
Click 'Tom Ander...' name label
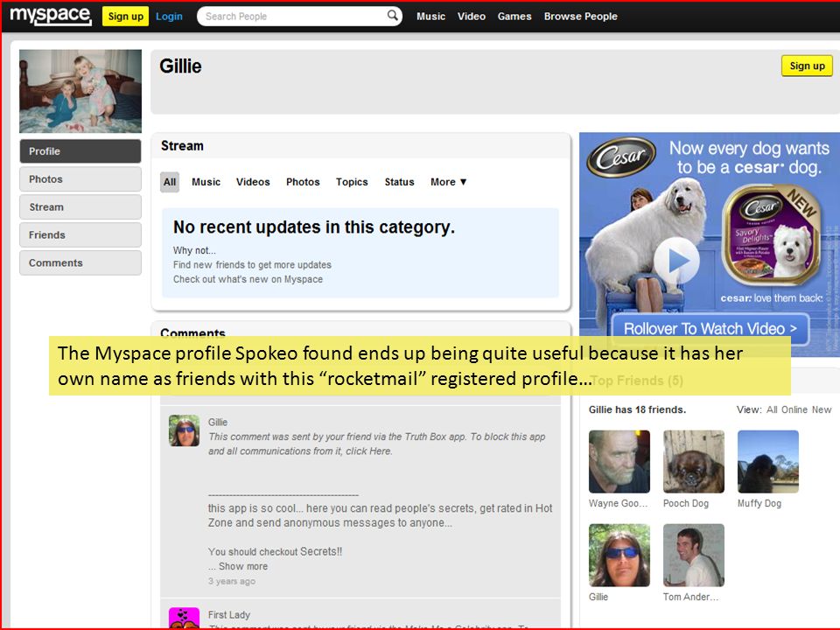click(690, 597)
